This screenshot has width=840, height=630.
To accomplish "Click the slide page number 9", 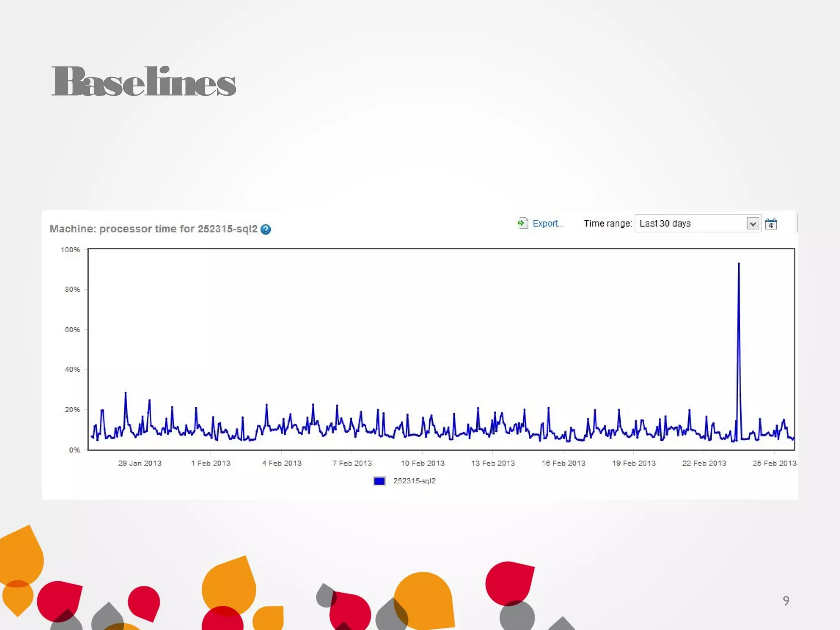I will pyautogui.click(x=786, y=600).
